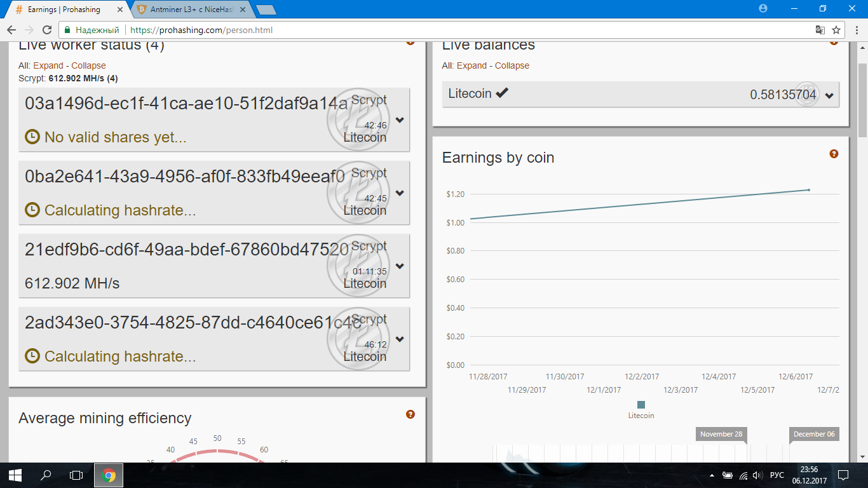868x488 pixels.
Task: Click clock icon on worker 2ad343e0 row
Action: coord(32,356)
